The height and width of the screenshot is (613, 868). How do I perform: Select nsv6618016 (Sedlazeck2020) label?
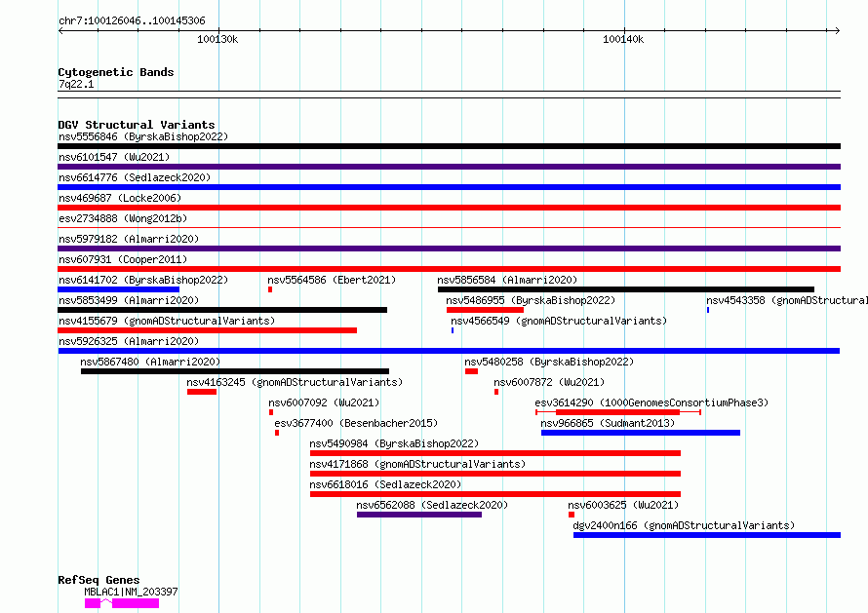coord(385,484)
